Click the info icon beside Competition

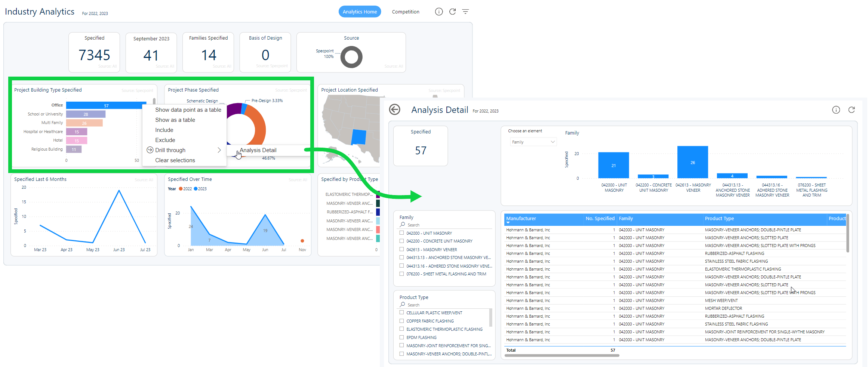(x=438, y=12)
